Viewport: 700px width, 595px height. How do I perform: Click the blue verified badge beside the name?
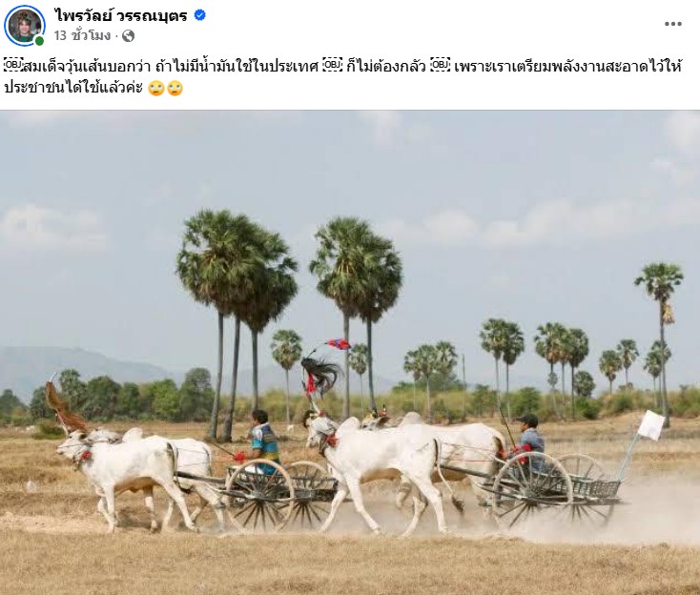pyautogui.click(x=199, y=15)
